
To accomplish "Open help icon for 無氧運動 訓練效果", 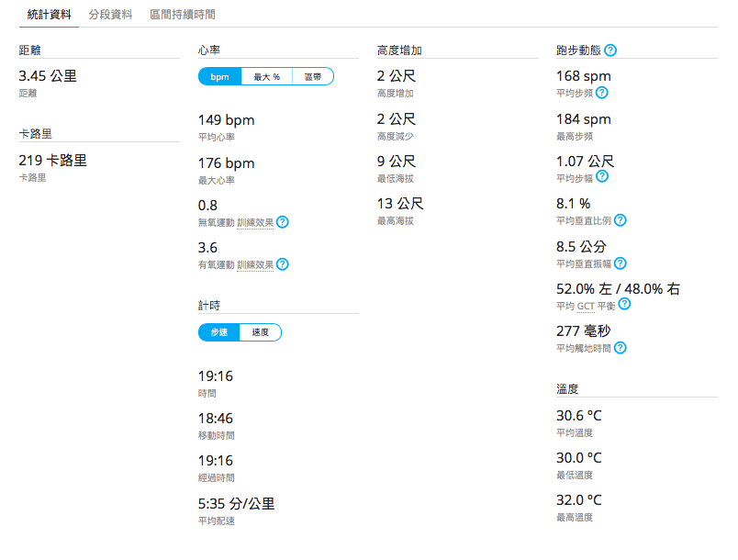I will pos(283,221).
